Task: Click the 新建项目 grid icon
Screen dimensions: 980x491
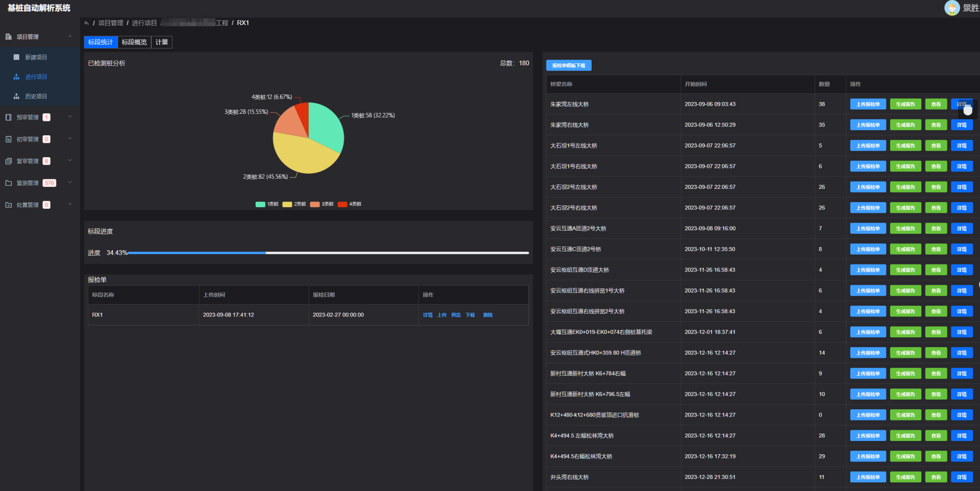Action: click(x=16, y=57)
